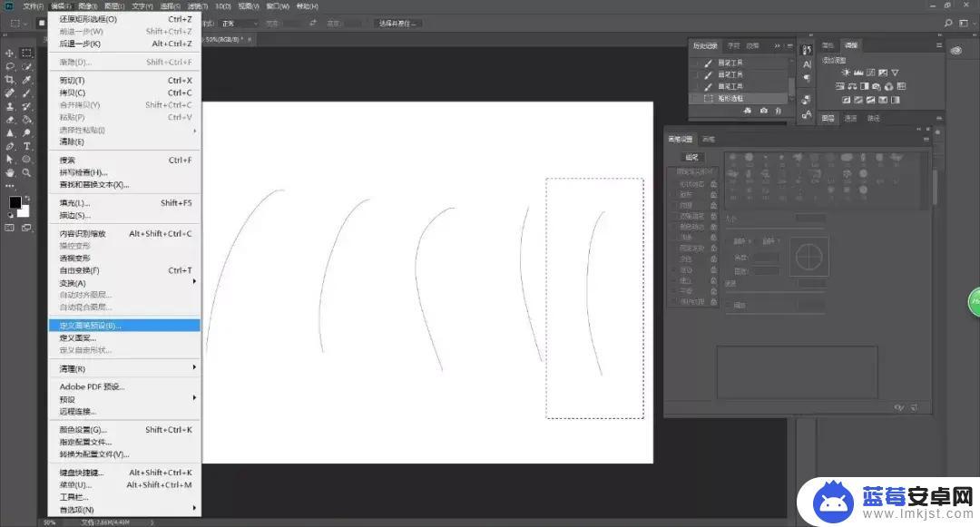
Task: Select the Zoom tool
Action: click(x=26, y=173)
